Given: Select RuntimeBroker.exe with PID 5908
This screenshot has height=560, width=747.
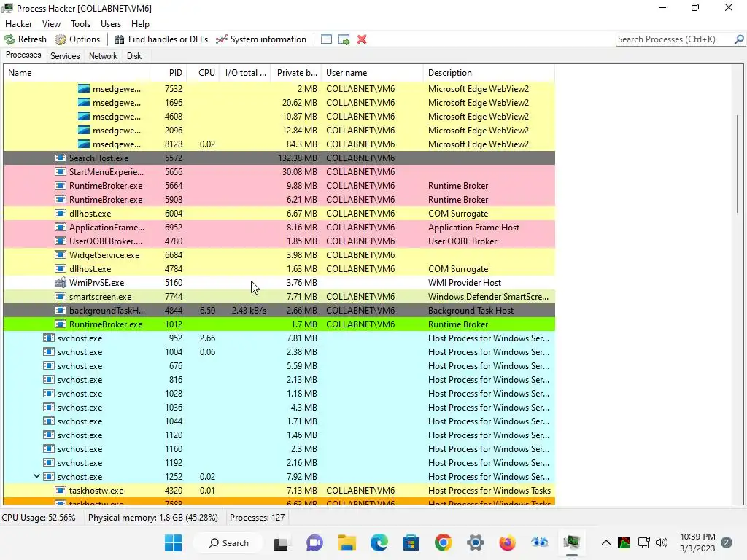Looking at the screenshot, I should (x=279, y=200).
